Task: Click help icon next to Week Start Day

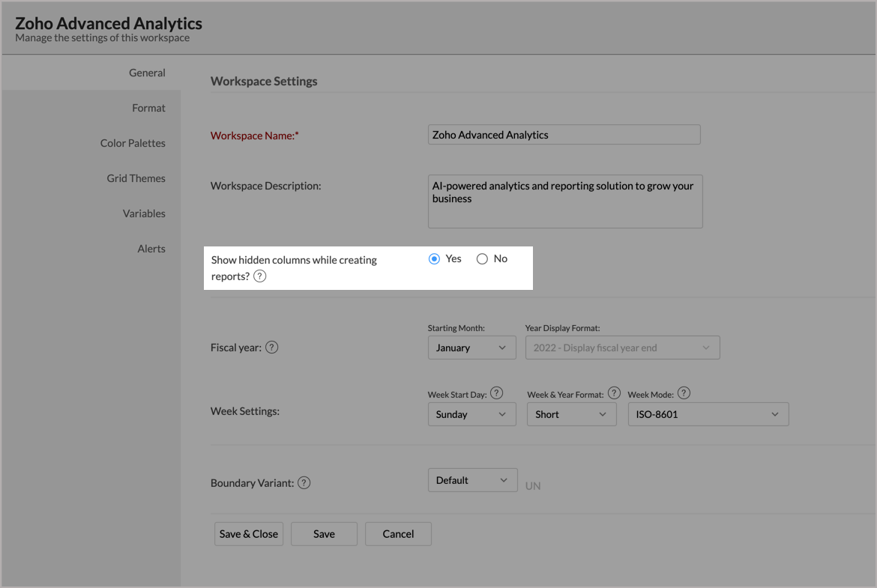Action: click(x=496, y=393)
